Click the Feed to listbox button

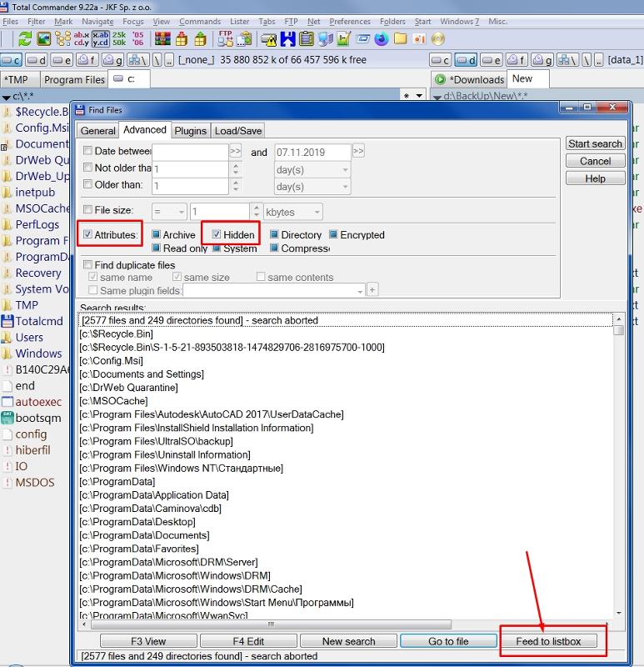[548, 641]
